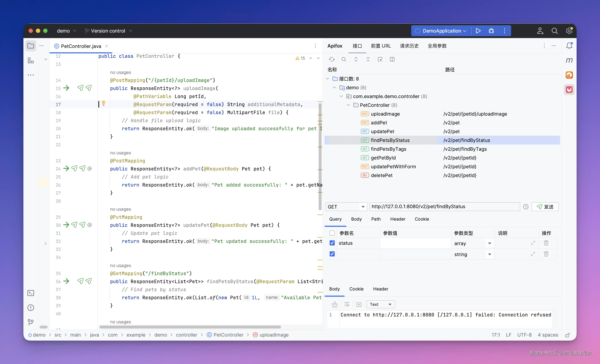Open the Path request parameters tab
Screen dimensions: 600x364
376,219
